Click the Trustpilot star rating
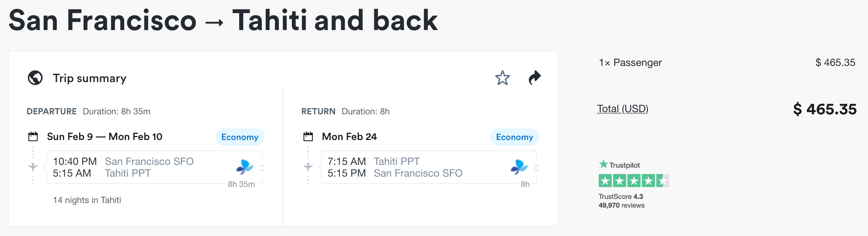The image size is (868, 236). pos(634,181)
